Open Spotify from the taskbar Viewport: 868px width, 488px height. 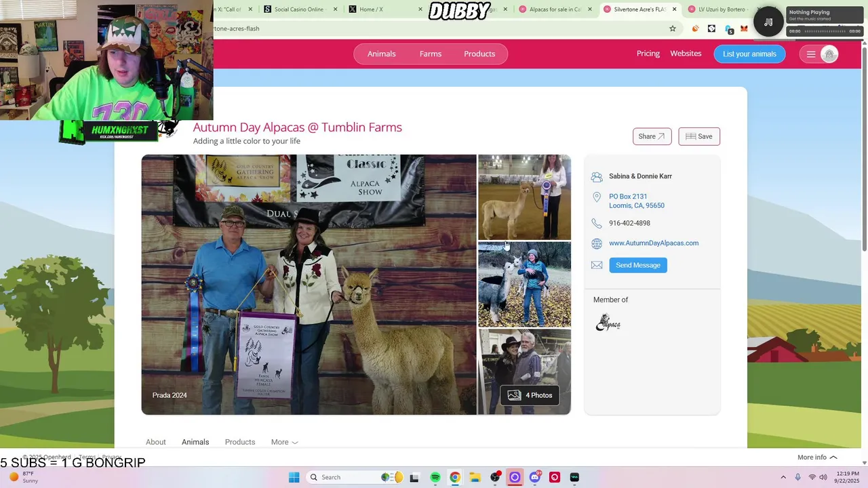point(435,477)
